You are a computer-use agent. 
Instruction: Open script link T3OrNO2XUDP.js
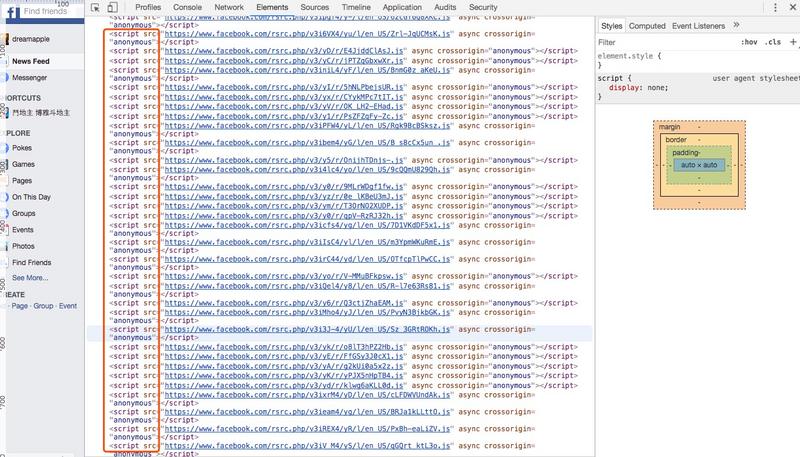coord(284,206)
